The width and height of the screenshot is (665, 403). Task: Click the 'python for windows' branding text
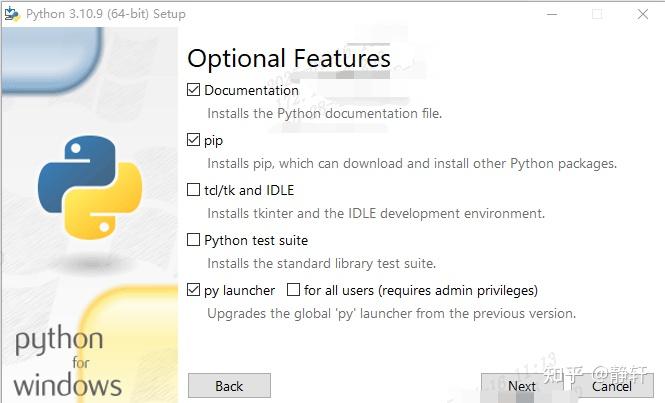[67, 362]
